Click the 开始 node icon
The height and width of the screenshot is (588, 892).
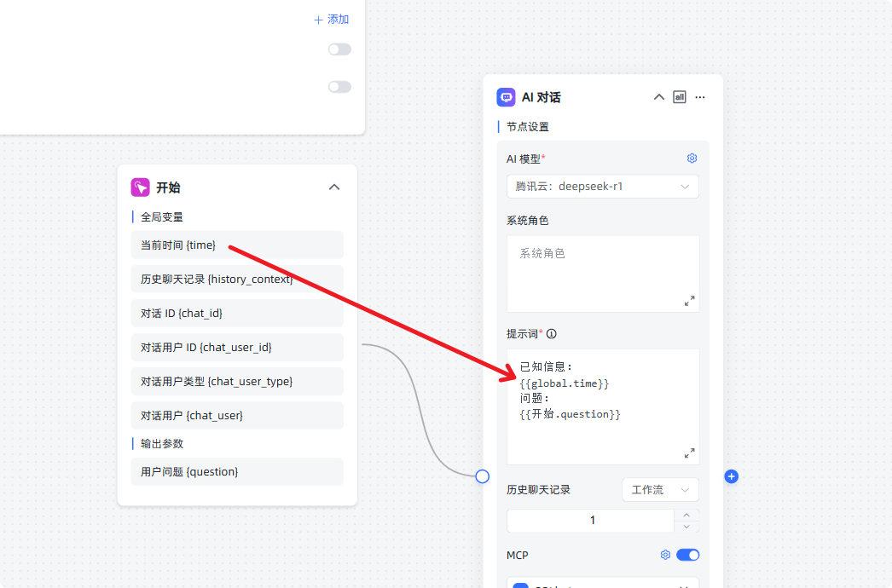click(141, 187)
